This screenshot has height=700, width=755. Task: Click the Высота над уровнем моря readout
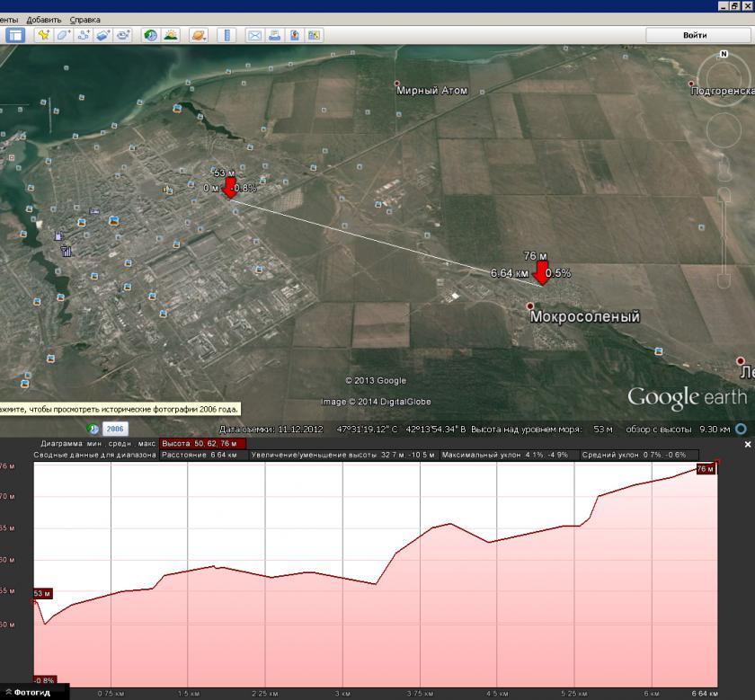pos(542,429)
